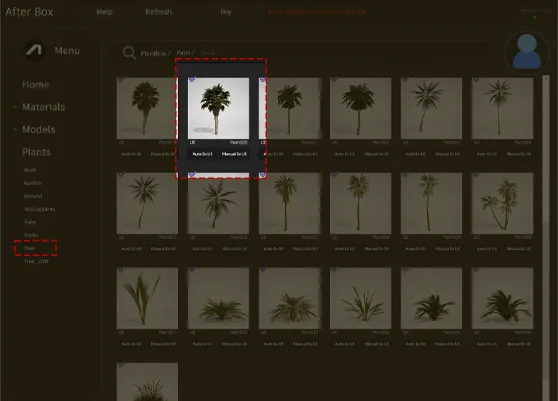
Task: Open the user profile avatar
Action: pos(527,53)
